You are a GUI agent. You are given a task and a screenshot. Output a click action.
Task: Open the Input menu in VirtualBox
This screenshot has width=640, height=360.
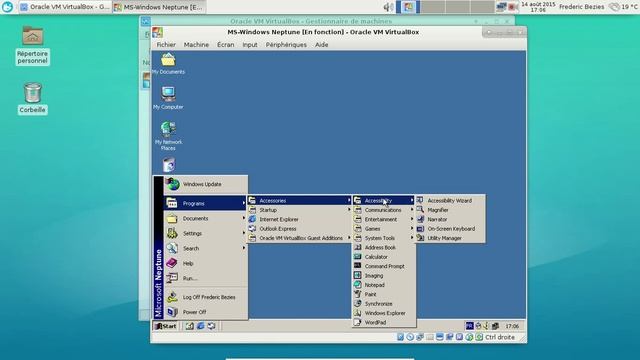250,45
